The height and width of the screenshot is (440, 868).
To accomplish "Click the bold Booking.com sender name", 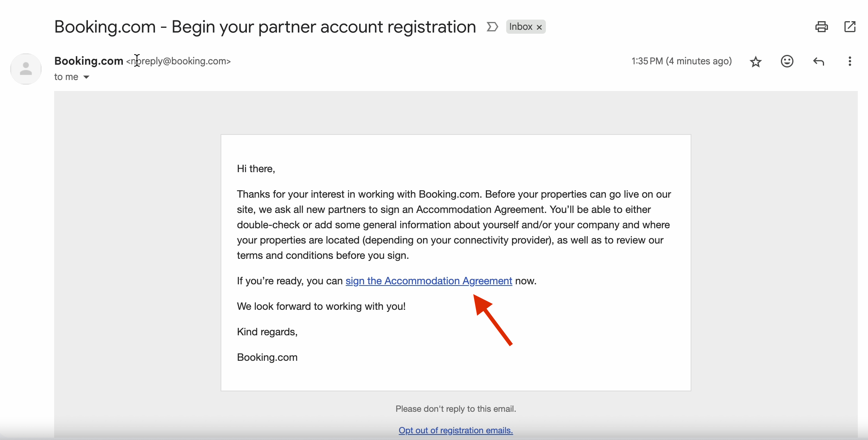I will point(89,61).
